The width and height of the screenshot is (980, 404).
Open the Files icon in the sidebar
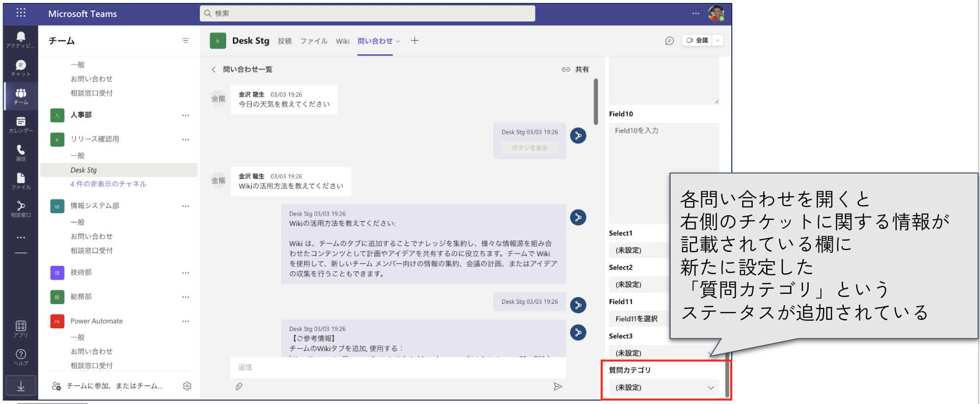(21, 181)
